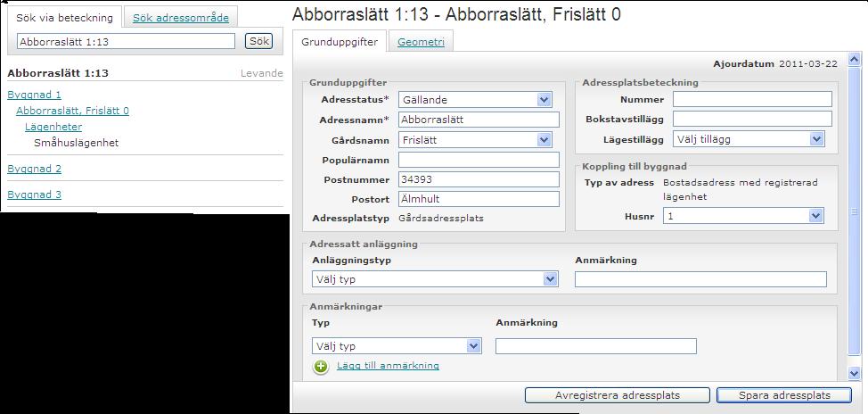Open the Byggnad 3 link
Screen dimensions: 868x414
[35, 195]
